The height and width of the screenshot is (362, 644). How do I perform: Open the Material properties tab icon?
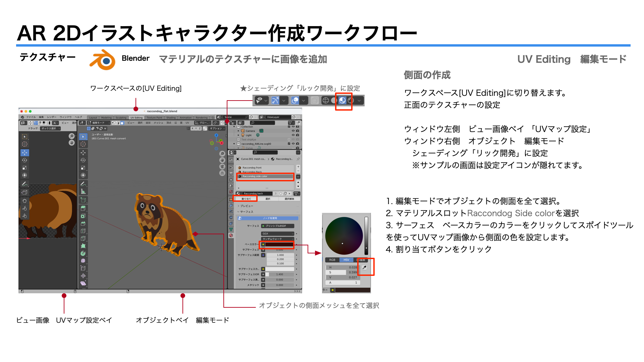231,235
